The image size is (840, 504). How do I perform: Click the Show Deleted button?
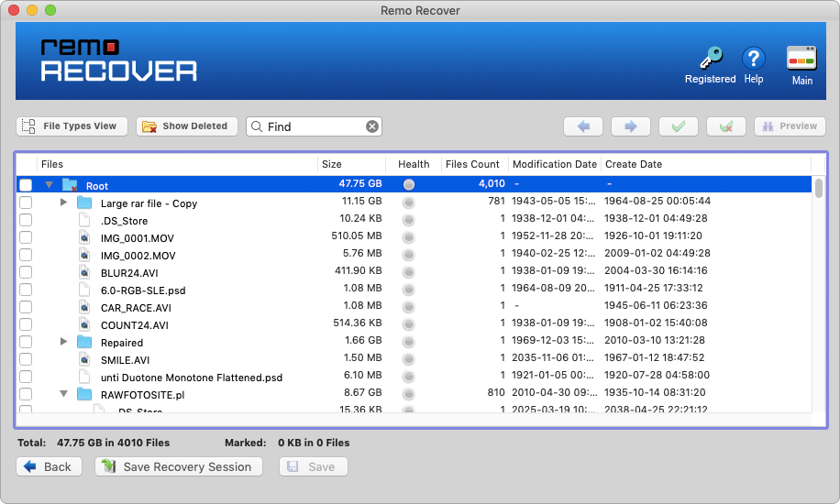(x=186, y=126)
